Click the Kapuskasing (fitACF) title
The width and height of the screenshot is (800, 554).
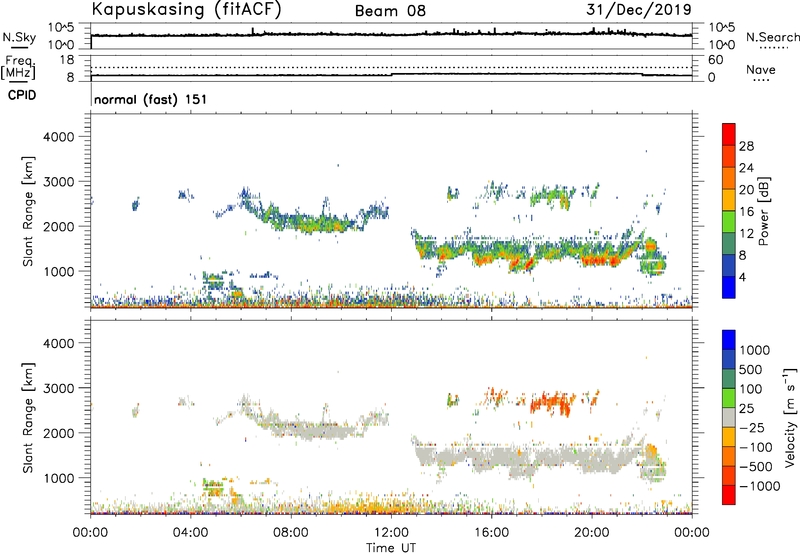pyautogui.click(x=186, y=9)
